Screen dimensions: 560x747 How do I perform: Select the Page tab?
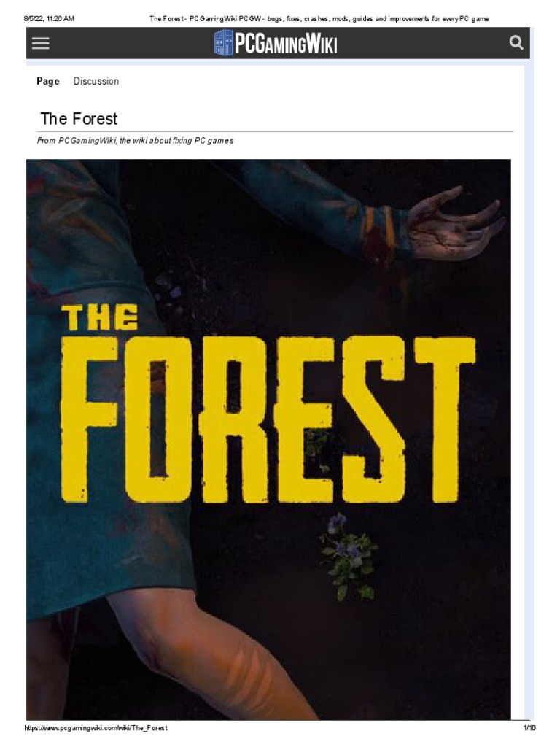48,81
